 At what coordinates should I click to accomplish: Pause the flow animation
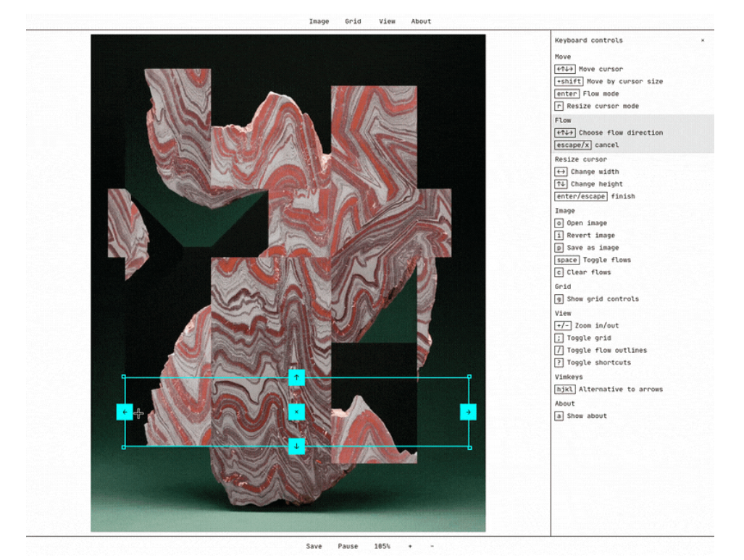348,546
